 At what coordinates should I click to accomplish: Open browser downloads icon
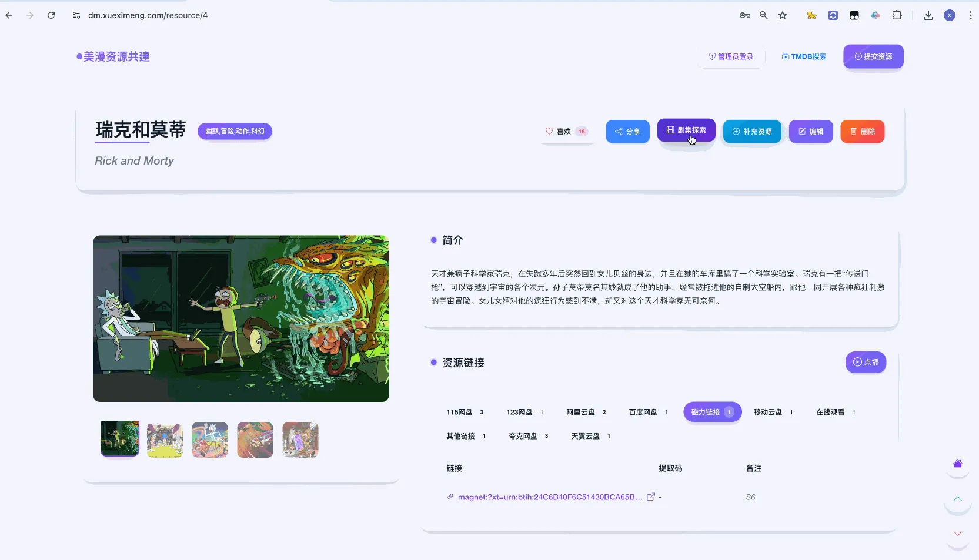928,15
